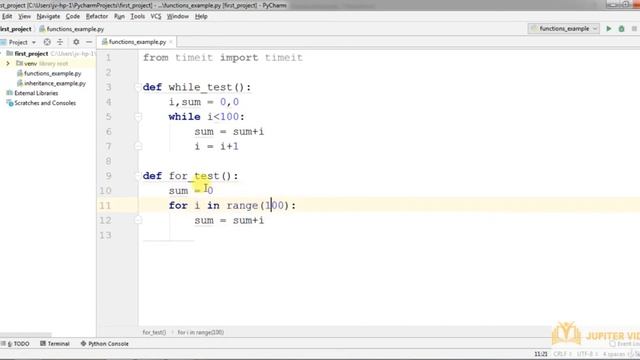
Task: Click first_project breadcrumb in navigation bar
Action: click(16, 29)
